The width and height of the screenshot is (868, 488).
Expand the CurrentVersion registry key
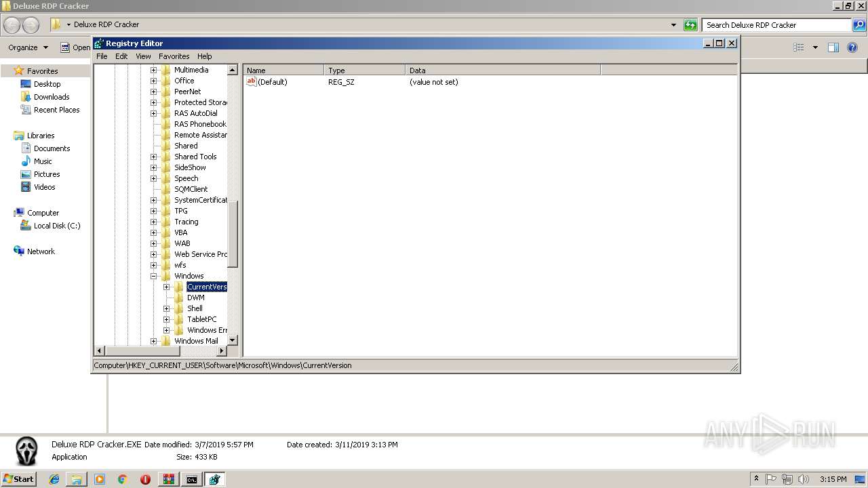166,287
